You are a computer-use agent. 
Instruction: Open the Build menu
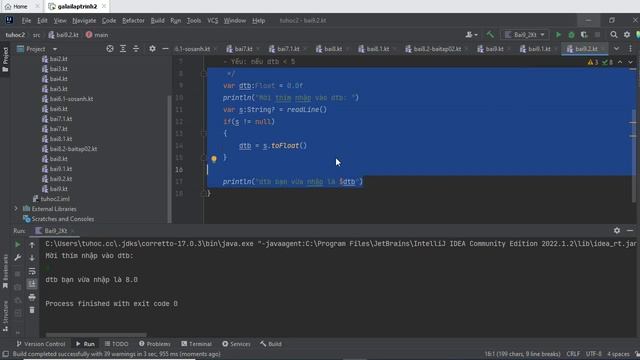pos(158,20)
